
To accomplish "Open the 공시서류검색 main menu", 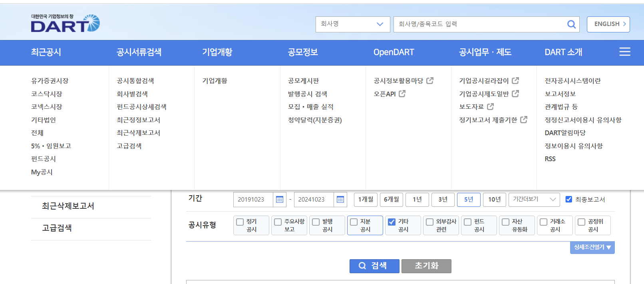I will click(x=139, y=52).
